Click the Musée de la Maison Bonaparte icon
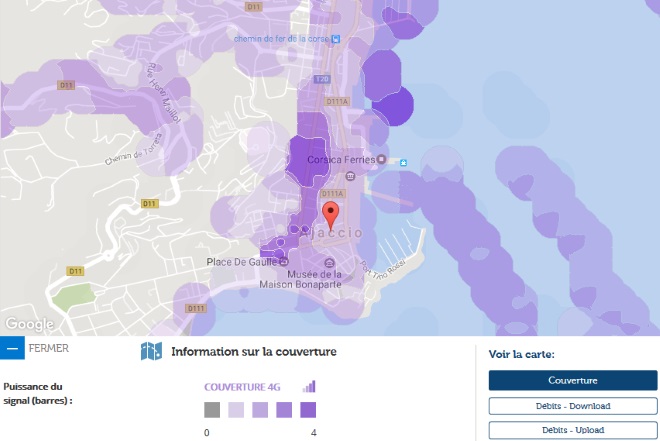660x441 pixels. [x=330, y=263]
